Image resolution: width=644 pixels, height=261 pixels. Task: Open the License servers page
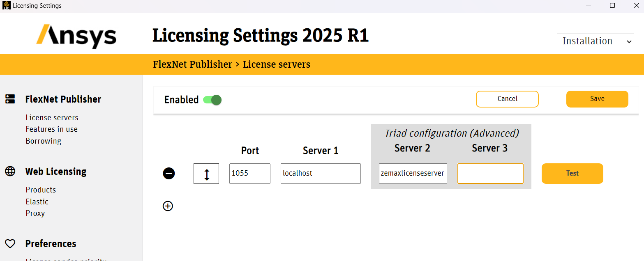(x=52, y=118)
